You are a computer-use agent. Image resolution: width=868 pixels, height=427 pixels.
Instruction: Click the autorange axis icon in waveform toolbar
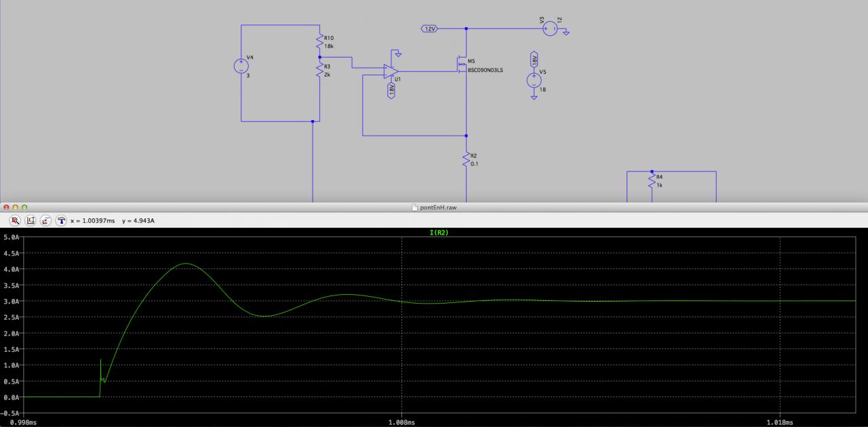click(31, 221)
